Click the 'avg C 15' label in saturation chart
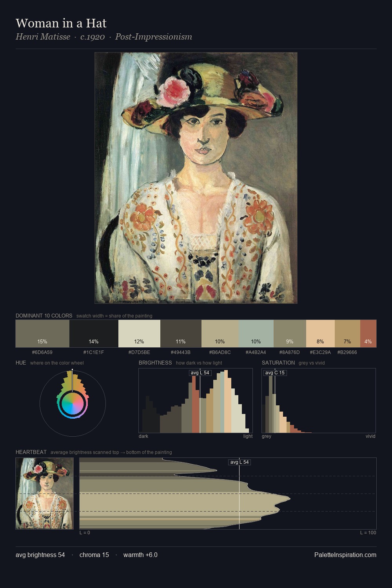This screenshot has width=392, height=588. pyautogui.click(x=275, y=373)
